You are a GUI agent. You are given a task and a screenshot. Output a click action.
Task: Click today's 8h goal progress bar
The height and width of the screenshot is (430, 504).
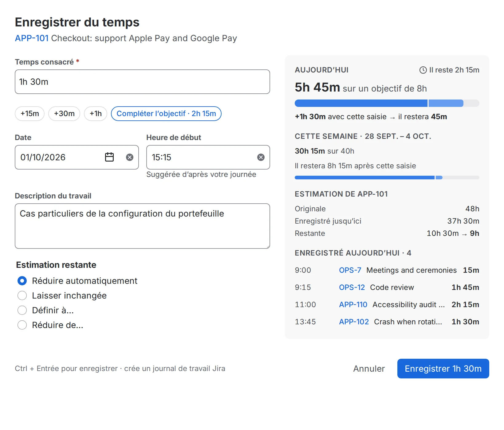coord(387,103)
